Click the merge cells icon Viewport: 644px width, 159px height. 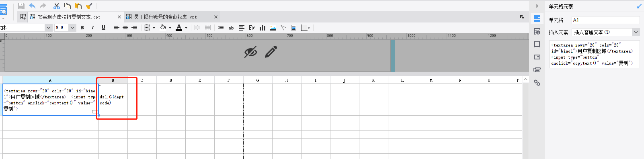[x=197, y=28]
